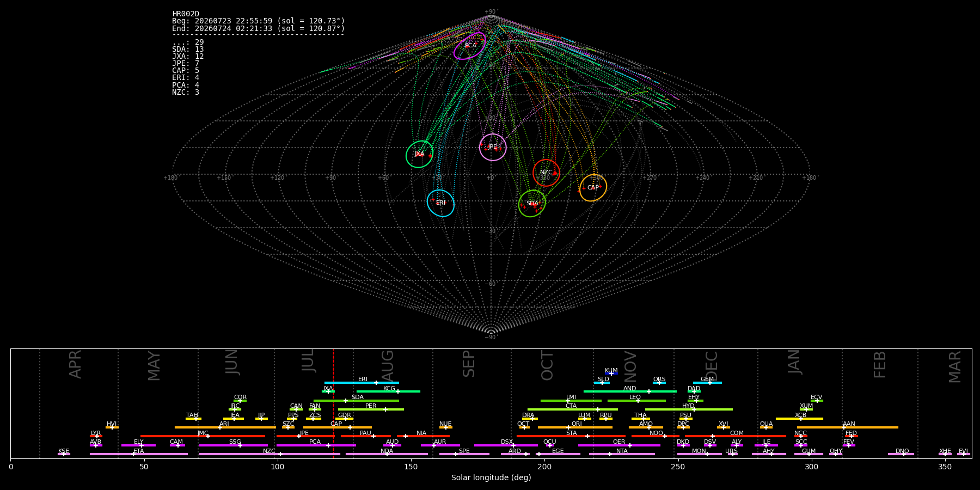Click the QUA shower marker
The image size is (980, 490).
pyautogui.click(x=766, y=427)
